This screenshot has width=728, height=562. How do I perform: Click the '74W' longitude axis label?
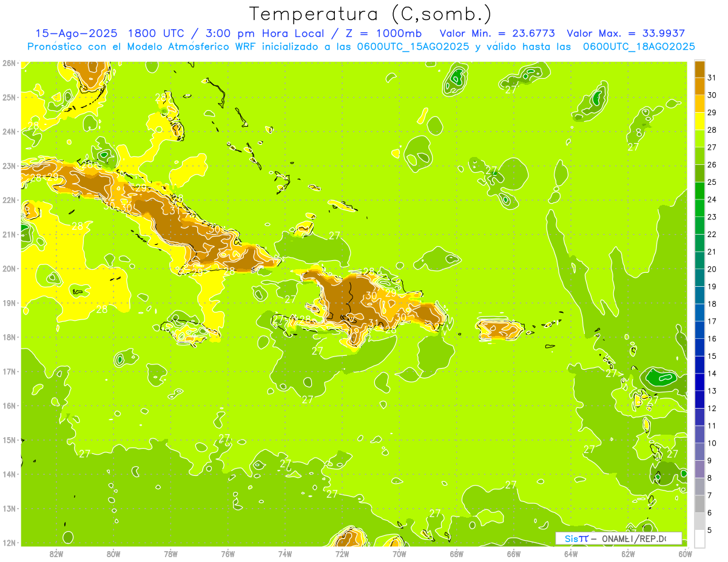click(x=285, y=554)
